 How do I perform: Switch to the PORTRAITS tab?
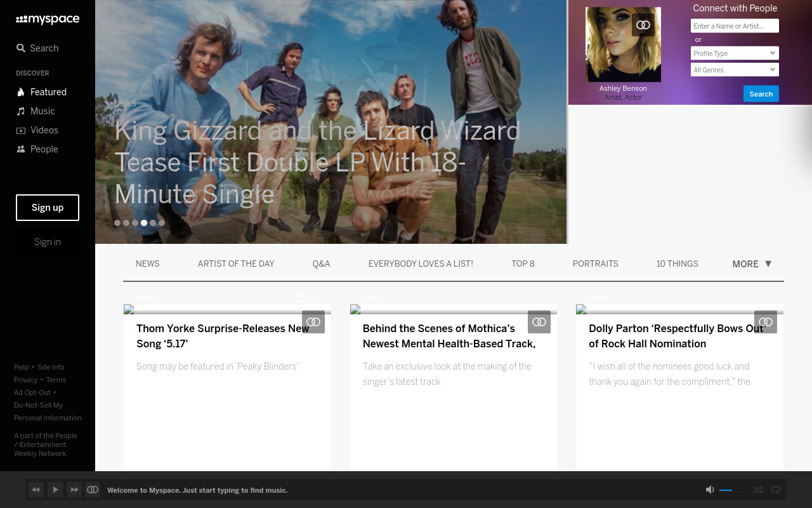coord(596,264)
